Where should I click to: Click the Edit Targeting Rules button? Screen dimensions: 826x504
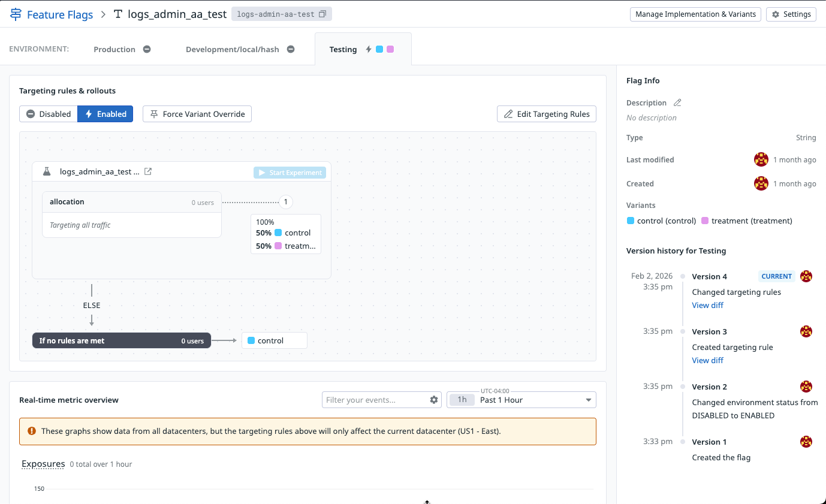546,114
